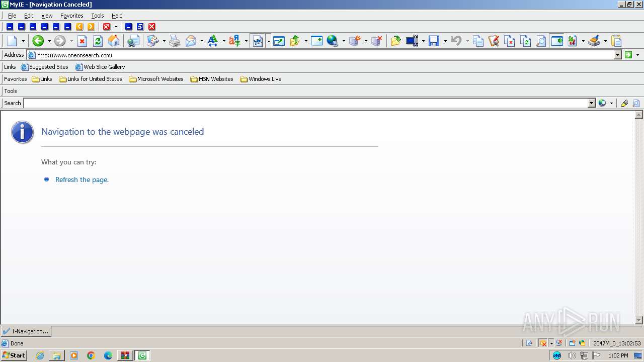644x362 pixels.
Task: Refresh the page using green arrows icon
Action: [x=98, y=41]
